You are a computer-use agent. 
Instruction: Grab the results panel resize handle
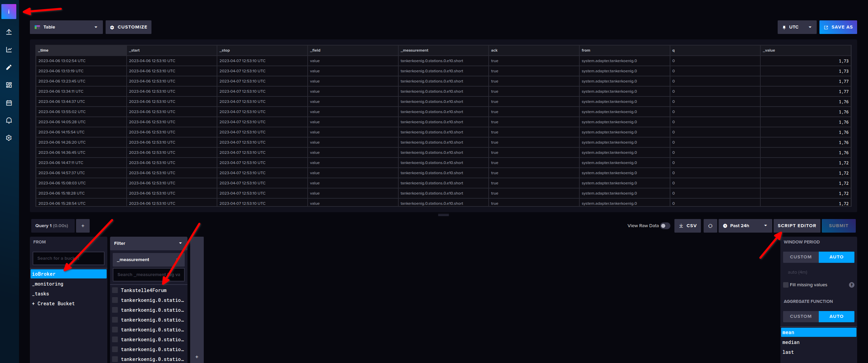444,215
